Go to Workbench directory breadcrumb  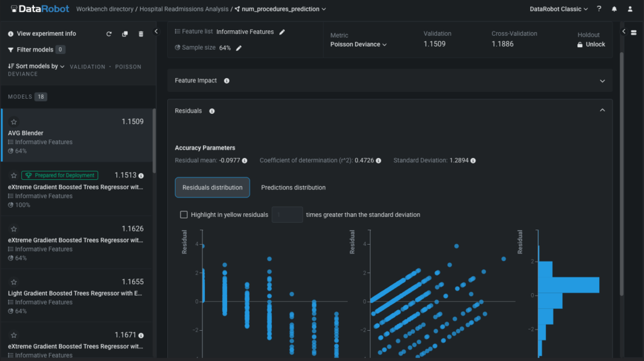(x=105, y=9)
